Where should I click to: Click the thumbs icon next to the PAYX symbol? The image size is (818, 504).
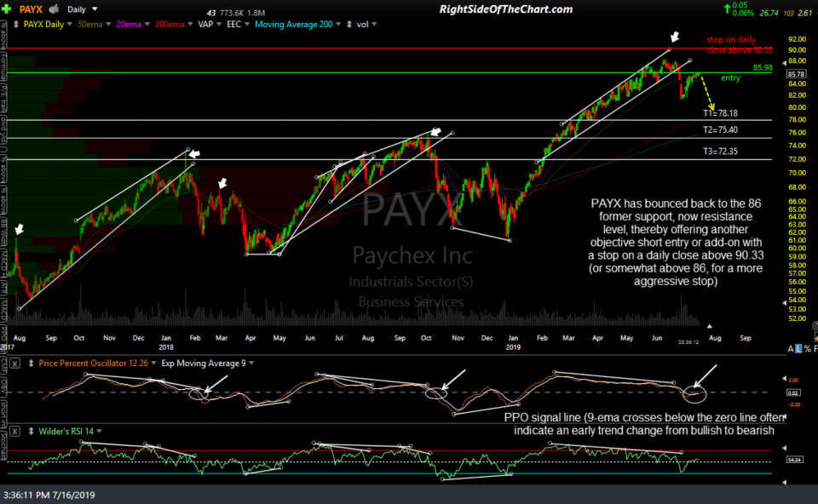52,8
